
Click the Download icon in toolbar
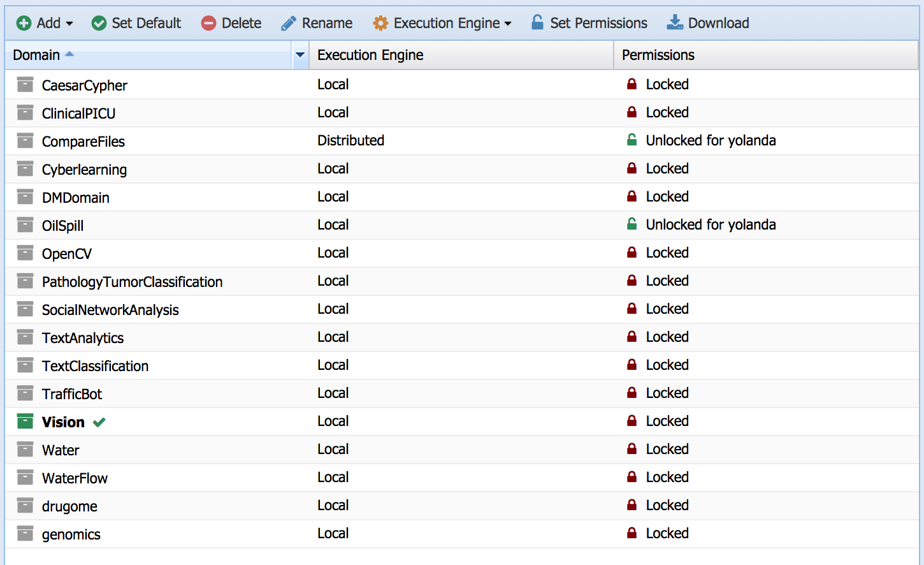click(674, 23)
